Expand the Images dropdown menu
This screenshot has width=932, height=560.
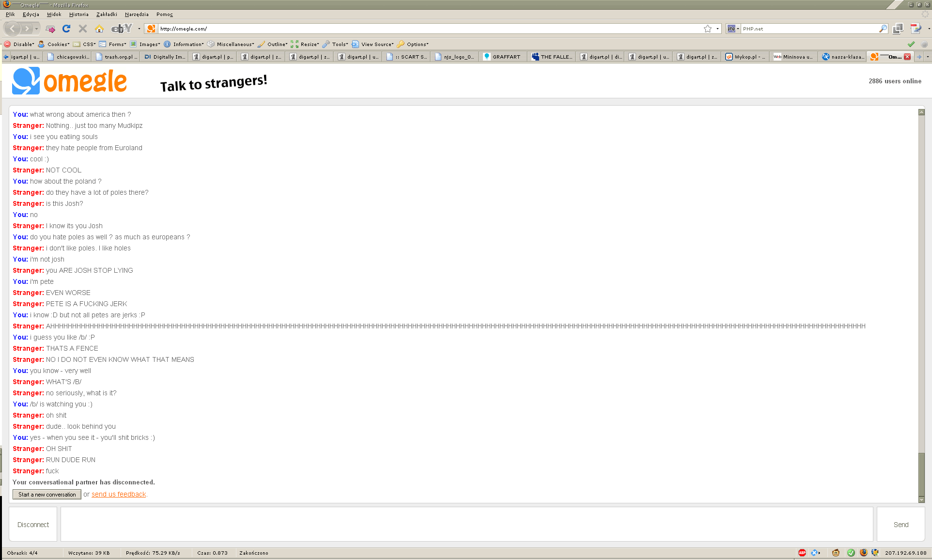(x=145, y=44)
